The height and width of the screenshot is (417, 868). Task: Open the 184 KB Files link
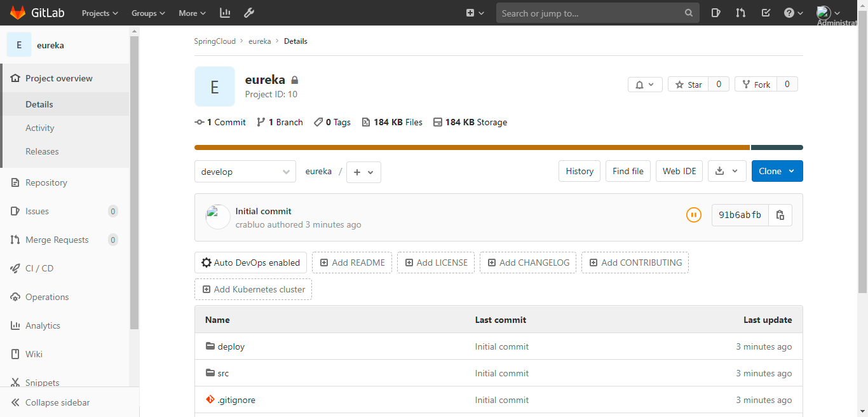392,122
